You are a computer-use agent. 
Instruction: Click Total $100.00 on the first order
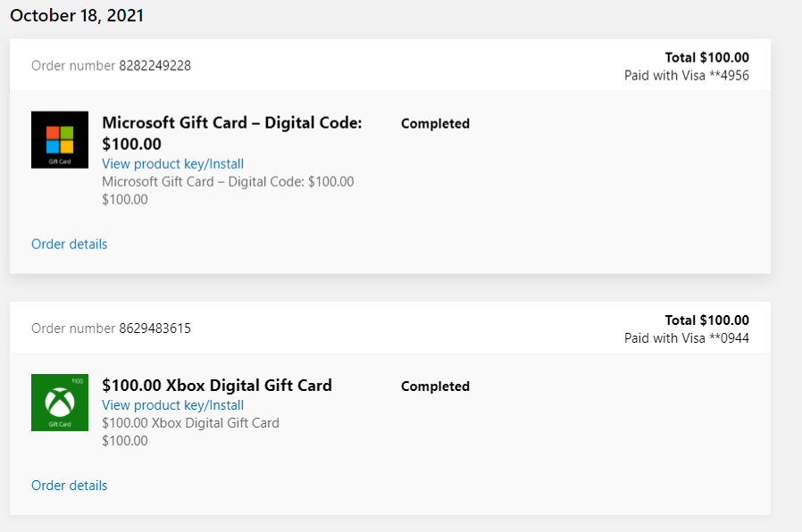(x=706, y=57)
